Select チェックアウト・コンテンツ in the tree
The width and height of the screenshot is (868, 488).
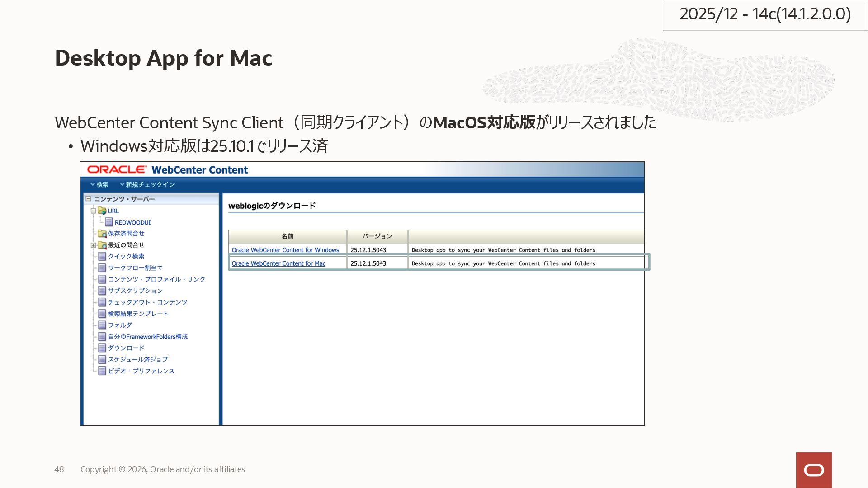pos(147,302)
